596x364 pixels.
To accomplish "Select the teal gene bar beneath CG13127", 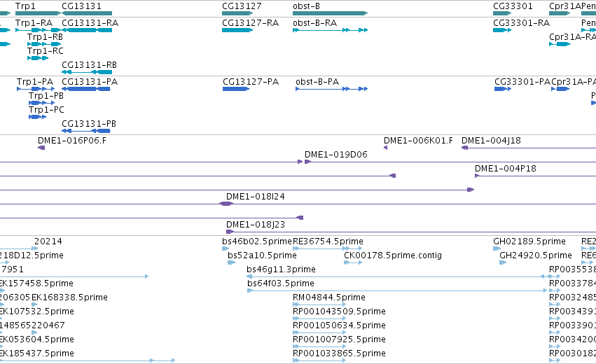I will pos(237,13).
